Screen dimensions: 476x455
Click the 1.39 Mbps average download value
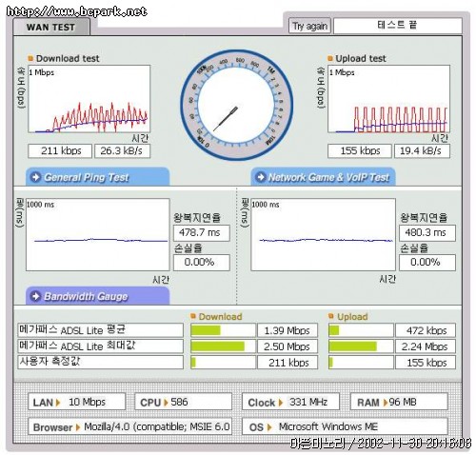point(288,330)
